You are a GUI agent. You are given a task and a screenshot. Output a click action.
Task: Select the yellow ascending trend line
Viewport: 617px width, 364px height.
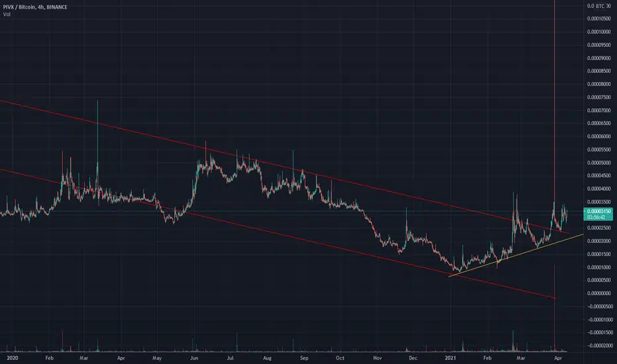pyautogui.click(x=516, y=255)
